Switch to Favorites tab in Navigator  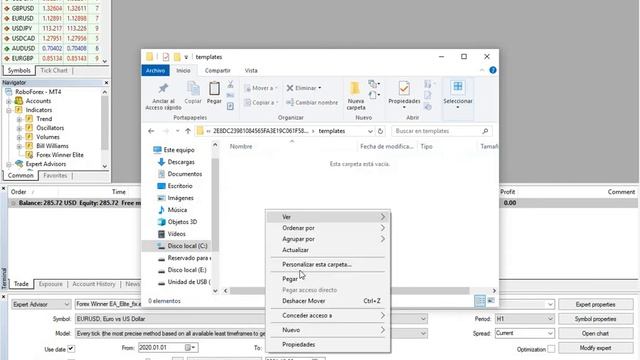55,176
